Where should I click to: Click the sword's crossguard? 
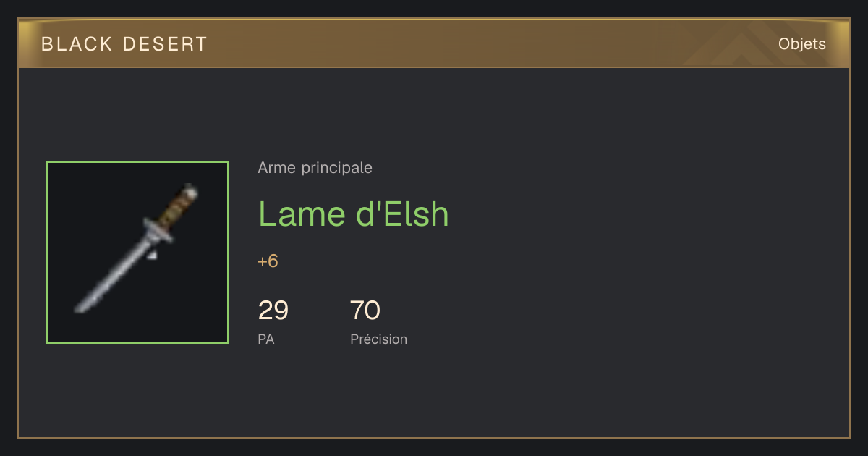(x=156, y=231)
